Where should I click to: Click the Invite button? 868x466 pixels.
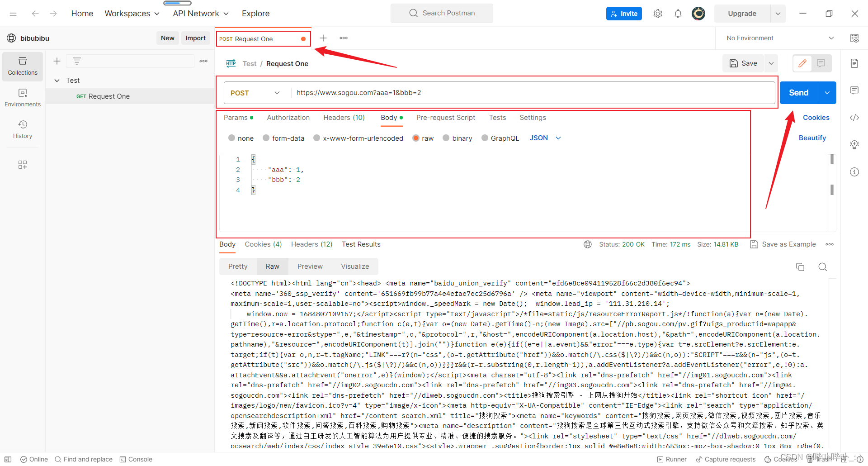(624, 14)
